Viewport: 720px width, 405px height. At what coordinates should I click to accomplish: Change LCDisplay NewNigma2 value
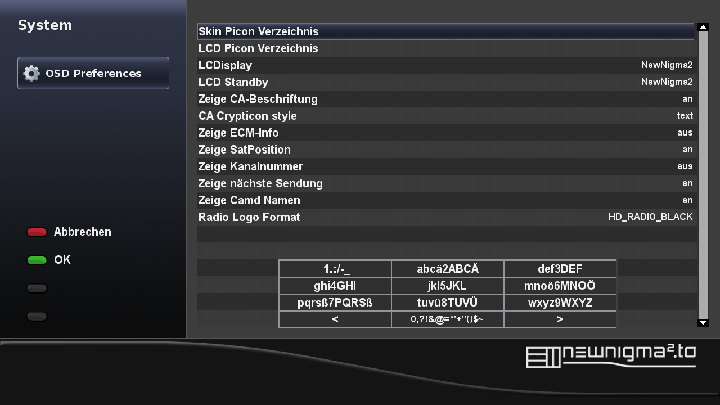[x=666, y=65]
